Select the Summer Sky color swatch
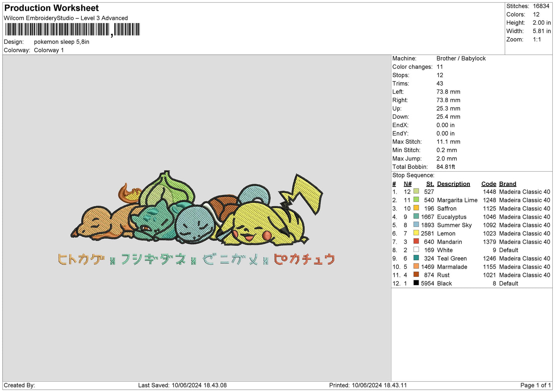The image size is (555, 392). point(416,225)
